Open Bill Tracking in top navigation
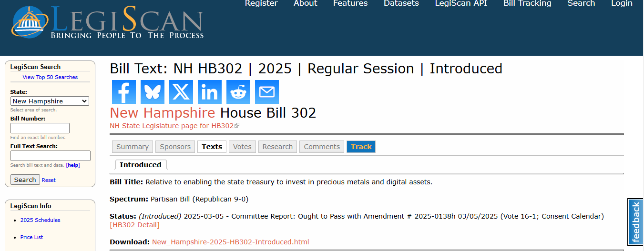 point(527,3)
